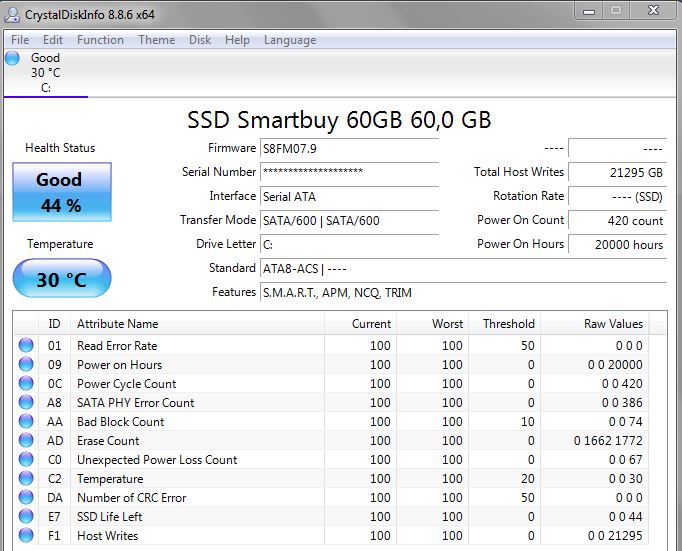Click status orb for Host Writes
682x551 pixels.
26,535
